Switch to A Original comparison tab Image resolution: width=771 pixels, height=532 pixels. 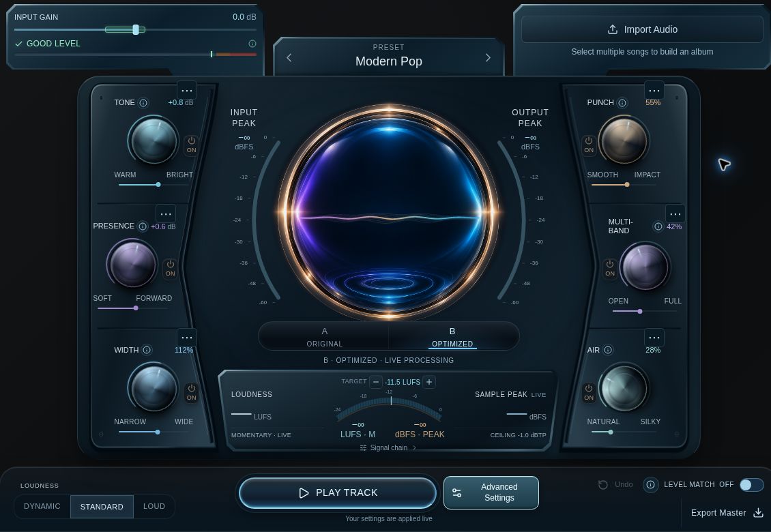pyautogui.click(x=324, y=337)
